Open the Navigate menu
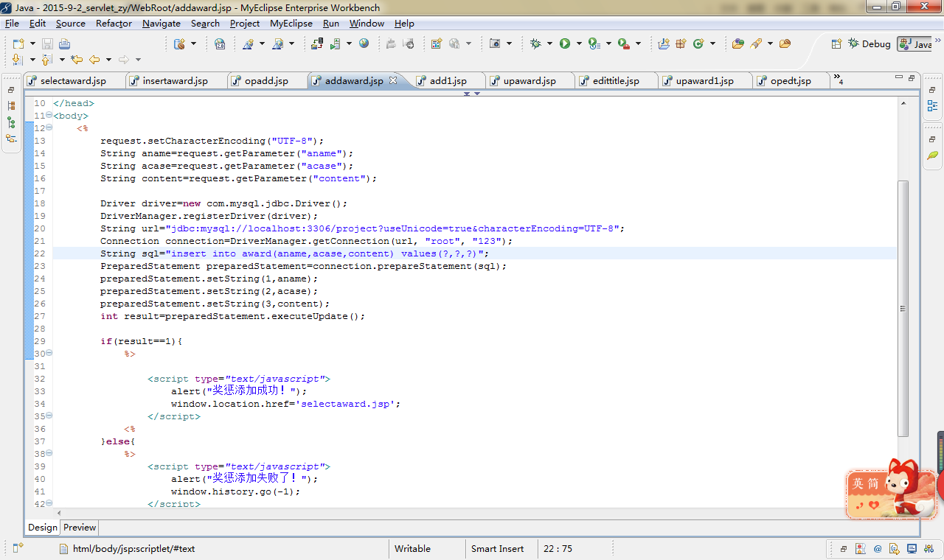The image size is (944, 560). click(162, 24)
